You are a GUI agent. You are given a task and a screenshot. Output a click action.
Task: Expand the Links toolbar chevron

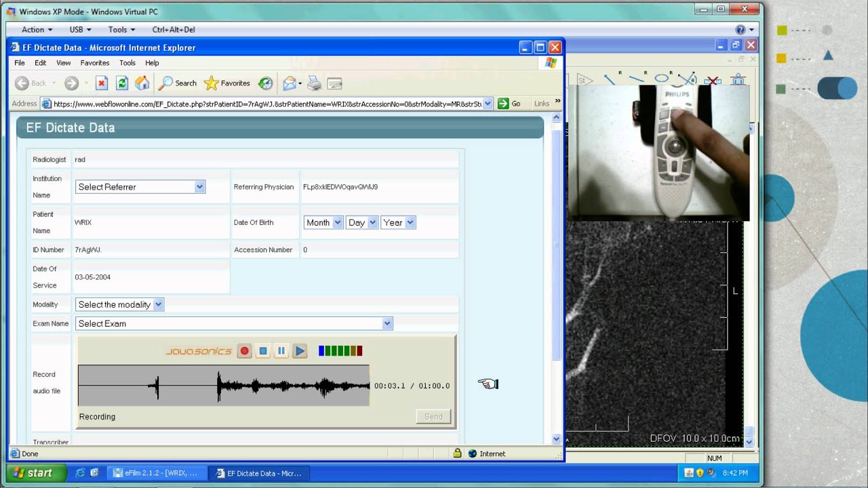click(558, 101)
